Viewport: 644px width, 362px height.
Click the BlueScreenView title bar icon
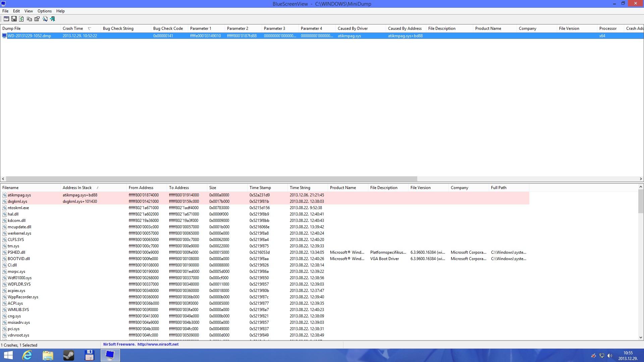click(3, 4)
